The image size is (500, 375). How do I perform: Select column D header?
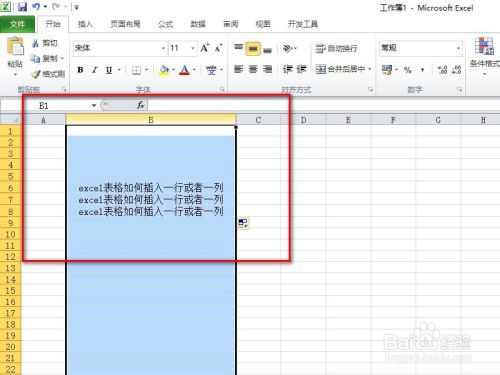point(303,120)
